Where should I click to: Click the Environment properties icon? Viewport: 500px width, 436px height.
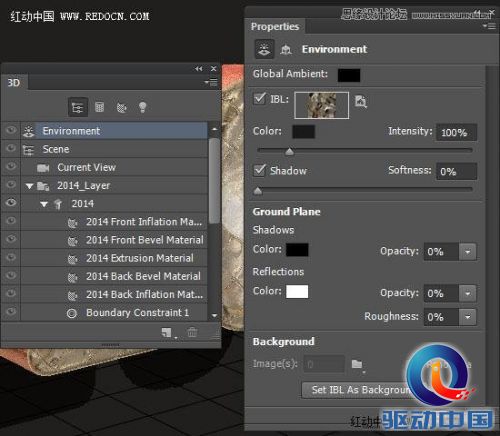point(264,49)
